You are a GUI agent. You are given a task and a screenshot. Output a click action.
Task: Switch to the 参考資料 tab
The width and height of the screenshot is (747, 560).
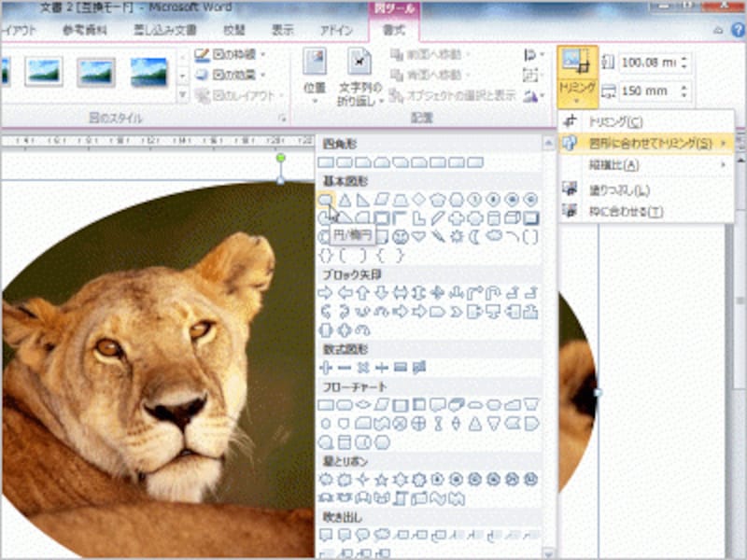click(84, 30)
